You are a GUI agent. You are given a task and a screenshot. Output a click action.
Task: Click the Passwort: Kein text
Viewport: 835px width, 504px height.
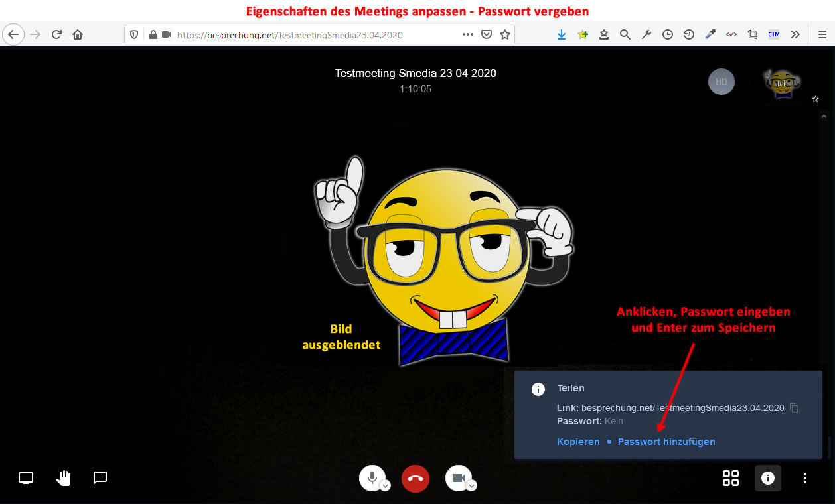pos(590,421)
